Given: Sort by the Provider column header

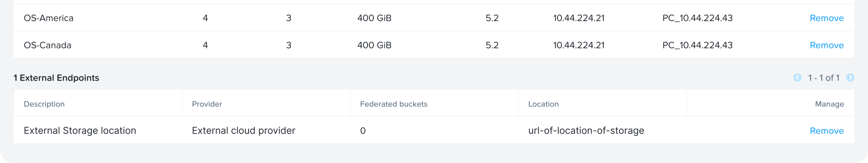Looking at the screenshot, I should (207, 104).
